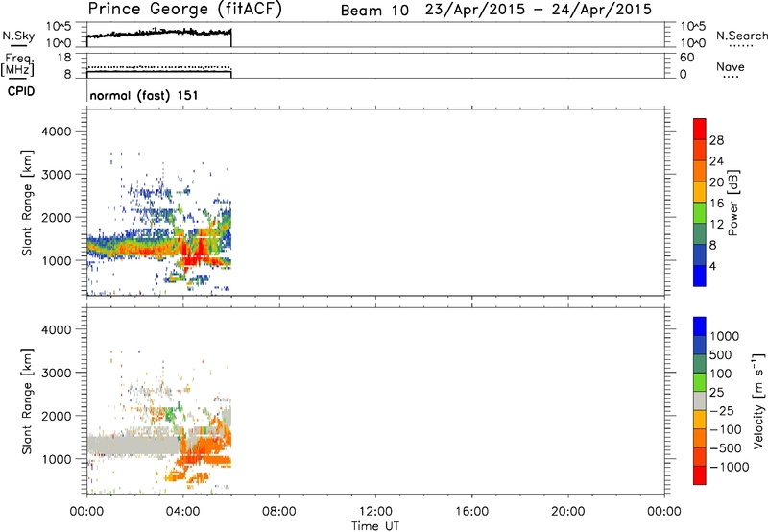
Task: Pick the gray segment of the velocity colorbar
Action: click(x=700, y=401)
